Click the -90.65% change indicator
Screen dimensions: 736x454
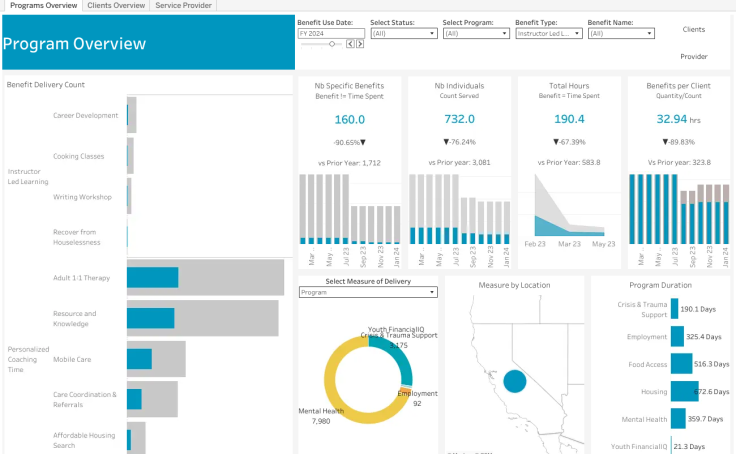[x=349, y=142]
